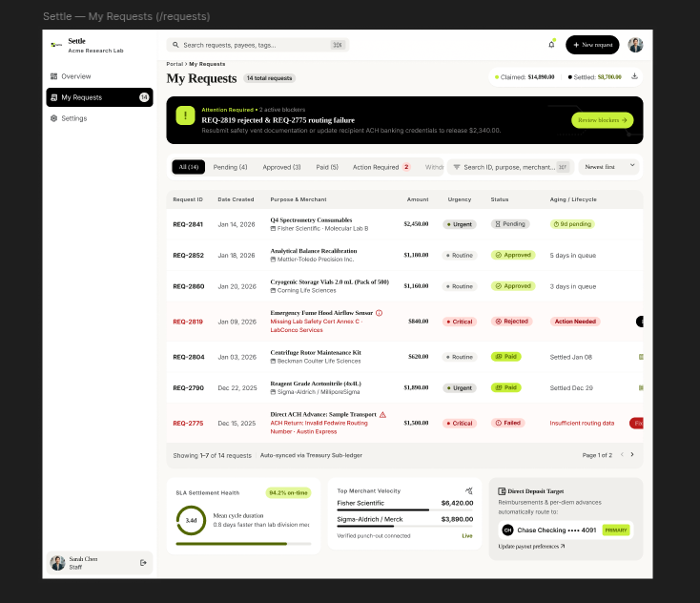Click the New request button
This screenshot has height=603, width=700.
coord(592,45)
